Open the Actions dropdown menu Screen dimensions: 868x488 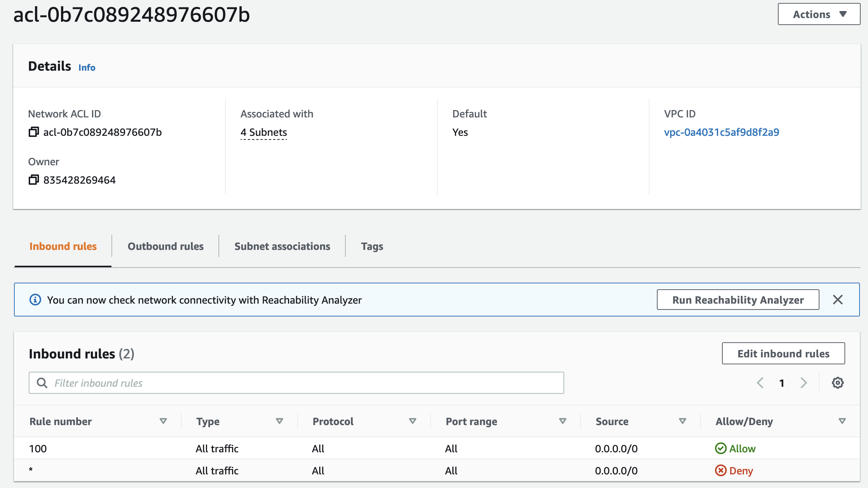819,14
